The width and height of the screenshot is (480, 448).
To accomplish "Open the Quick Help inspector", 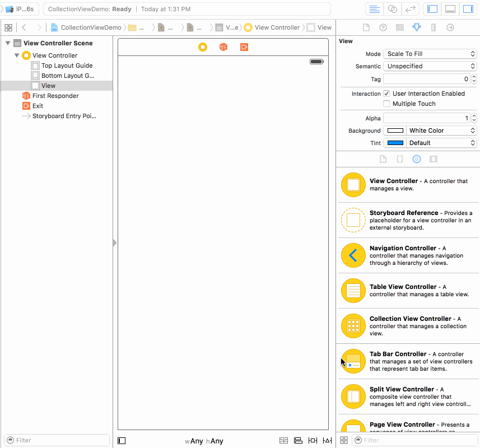I will [x=383, y=27].
